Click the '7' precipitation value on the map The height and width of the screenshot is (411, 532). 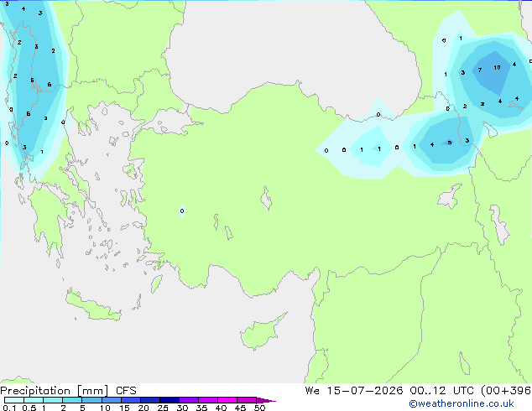[480, 70]
